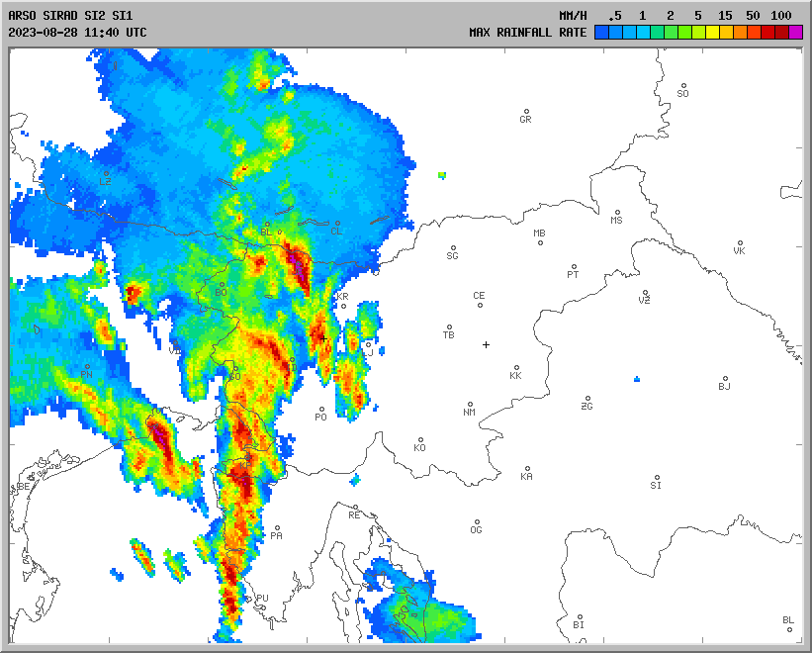The height and width of the screenshot is (653, 812).
Task: Pick the magenta swatch in rainfall legend
Action: pyautogui.click(x=796, y=33)
